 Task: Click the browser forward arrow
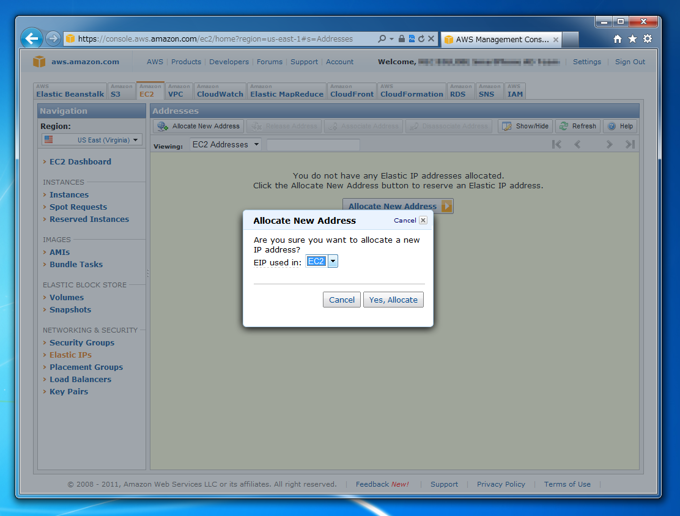53,39
